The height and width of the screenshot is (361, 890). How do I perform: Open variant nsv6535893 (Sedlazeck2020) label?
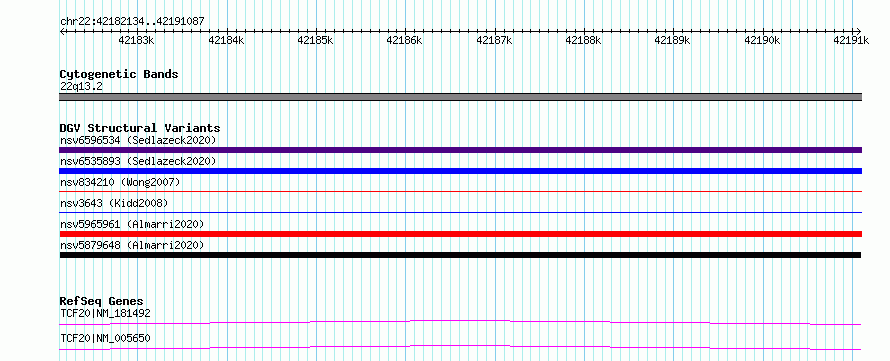(x=138, y=161)
